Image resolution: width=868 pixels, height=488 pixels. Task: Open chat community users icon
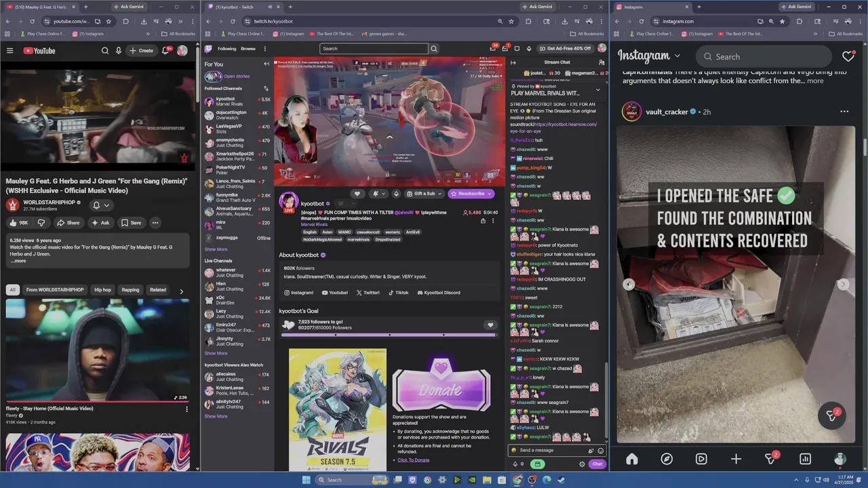(601, 62)
